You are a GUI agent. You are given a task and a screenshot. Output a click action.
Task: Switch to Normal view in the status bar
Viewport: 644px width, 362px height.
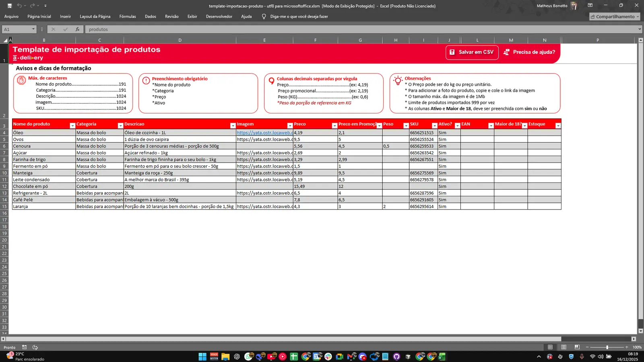(550, 347)
